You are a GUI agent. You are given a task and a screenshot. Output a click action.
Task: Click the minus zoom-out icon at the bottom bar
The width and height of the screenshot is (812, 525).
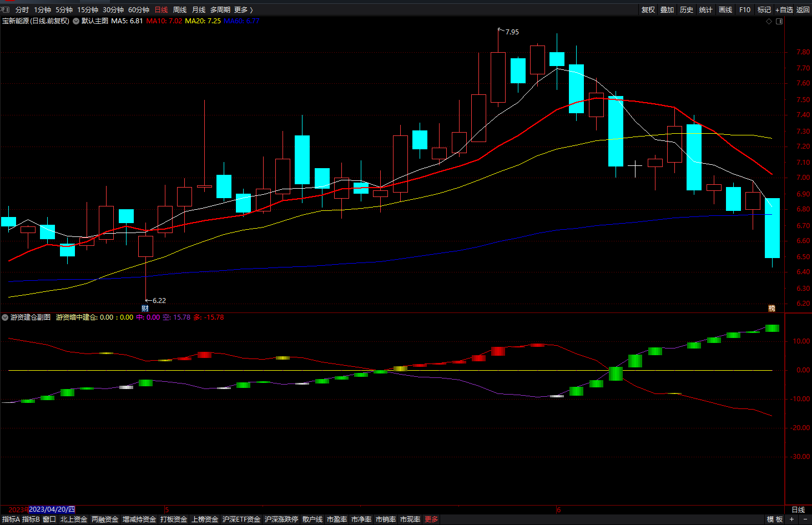(804, 519)
